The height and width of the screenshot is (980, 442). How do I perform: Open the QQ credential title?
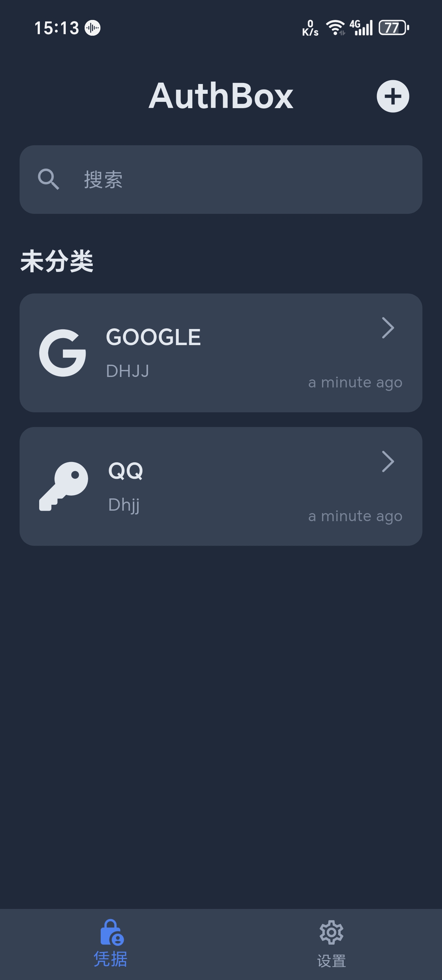pos(126,471)
